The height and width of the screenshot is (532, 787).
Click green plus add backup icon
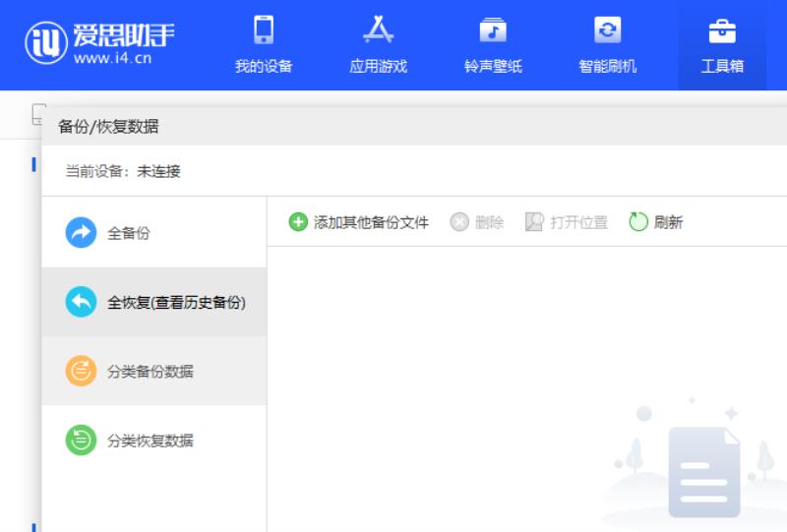[x=298, y=222]
